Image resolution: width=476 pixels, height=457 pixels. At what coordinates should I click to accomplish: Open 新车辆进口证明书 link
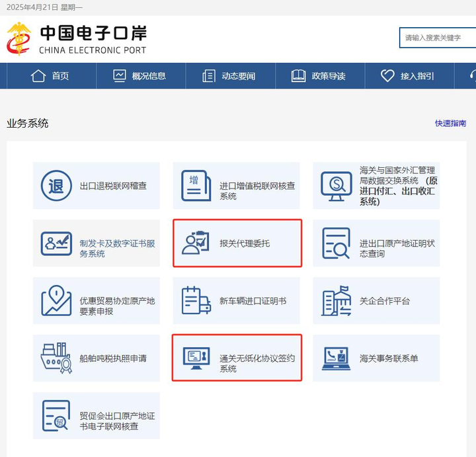[236, 301]
